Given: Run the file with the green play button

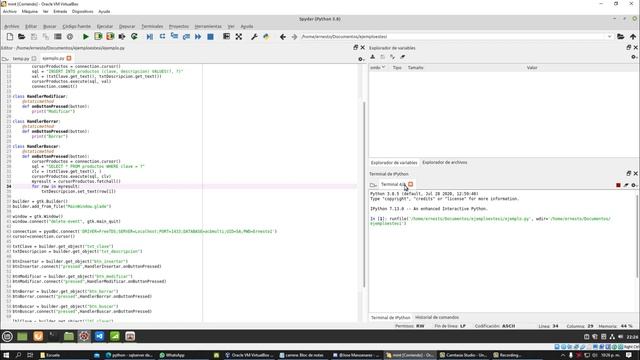Looking at the screenshot, I should coord(86,37).
